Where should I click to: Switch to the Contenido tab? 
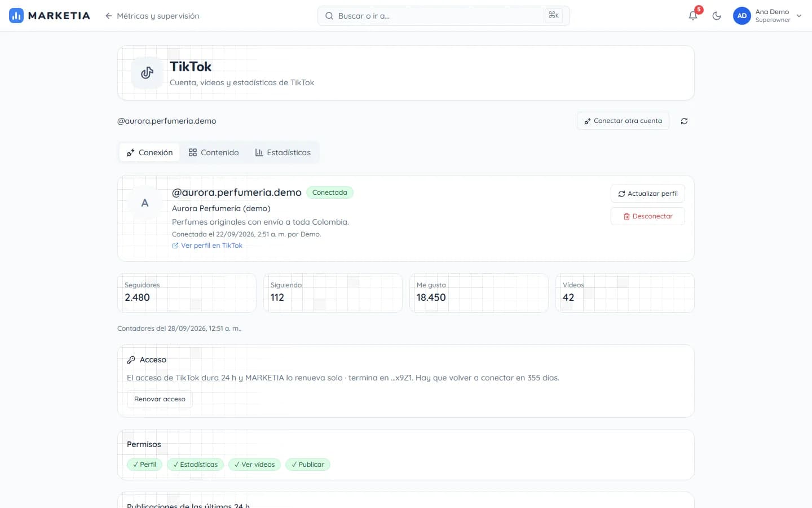[214, 152]
